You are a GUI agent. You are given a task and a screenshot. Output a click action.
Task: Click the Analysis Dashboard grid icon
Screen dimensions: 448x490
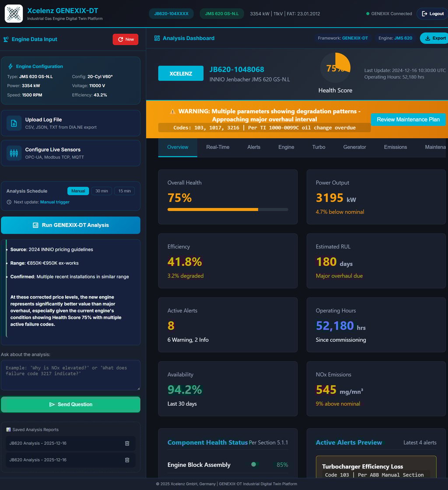click(x=157, y=38)
